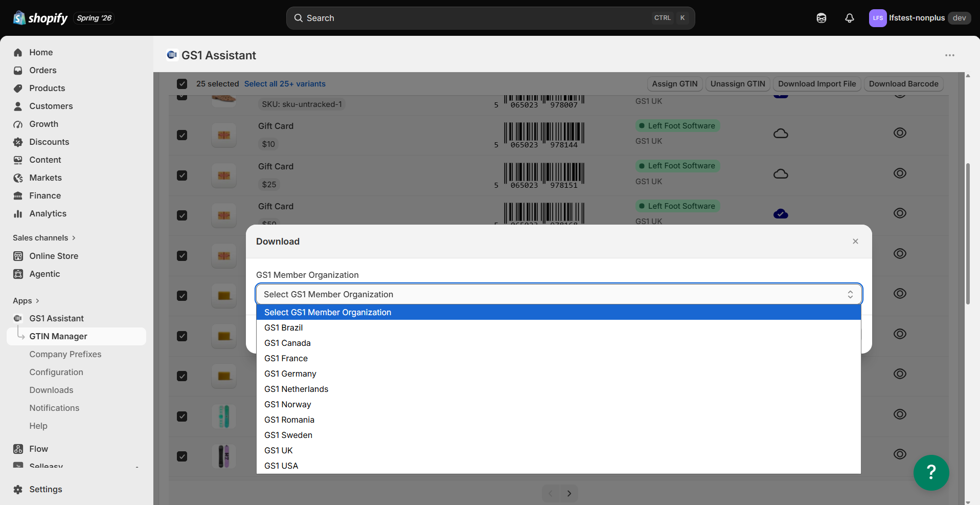
Task: Open Company Prefixes page
Action: [65, 354]
